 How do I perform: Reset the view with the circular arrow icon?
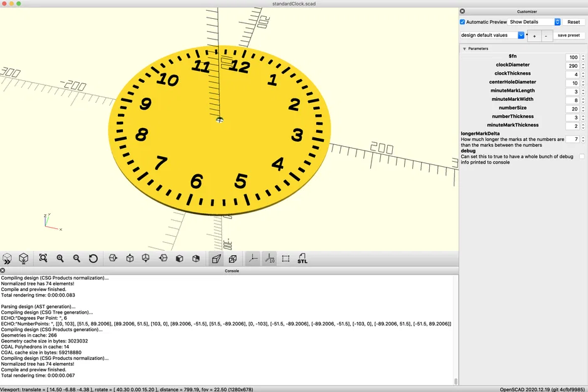(x=93, y=258)
